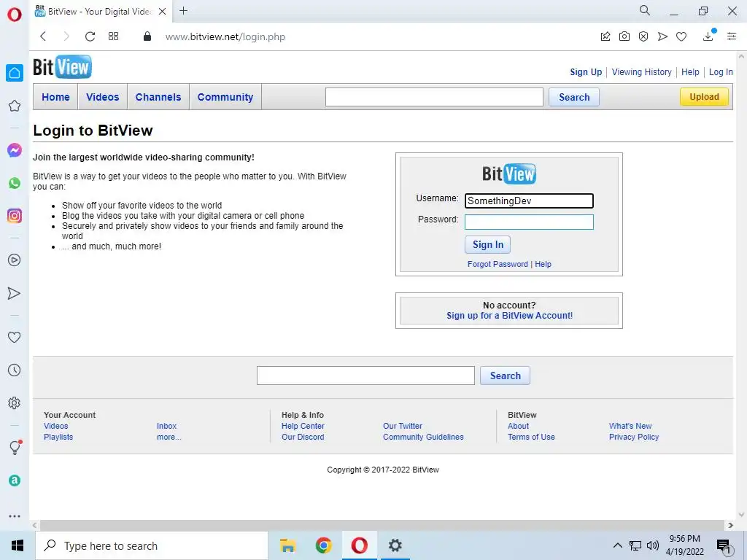747x560 pixels.
Task: Open the heart Pinboards icon in sidebar
Action: pos(15,337)
